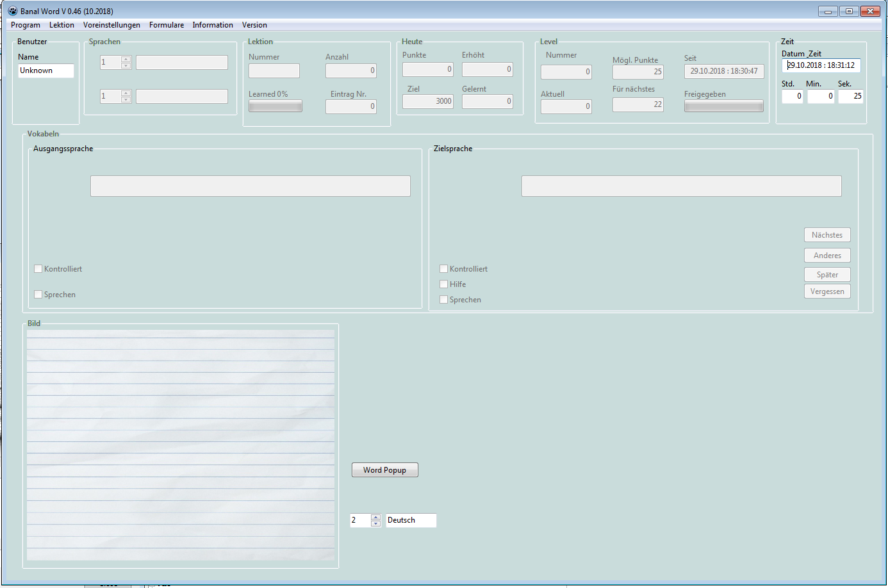Open the Lektion menu
The height and width of the screenshot is (588, 888).
pyautogui.click(x=62, y=25)
